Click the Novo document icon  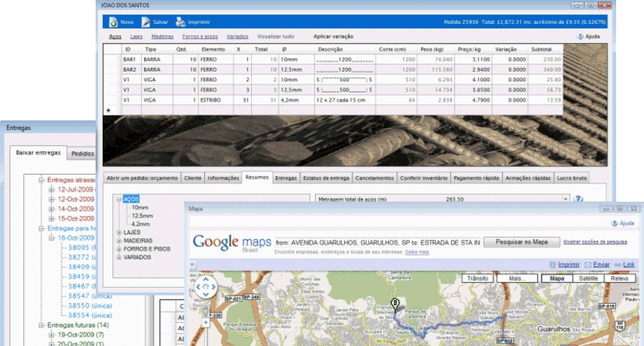pyautogui.click(x=113, y=22)
